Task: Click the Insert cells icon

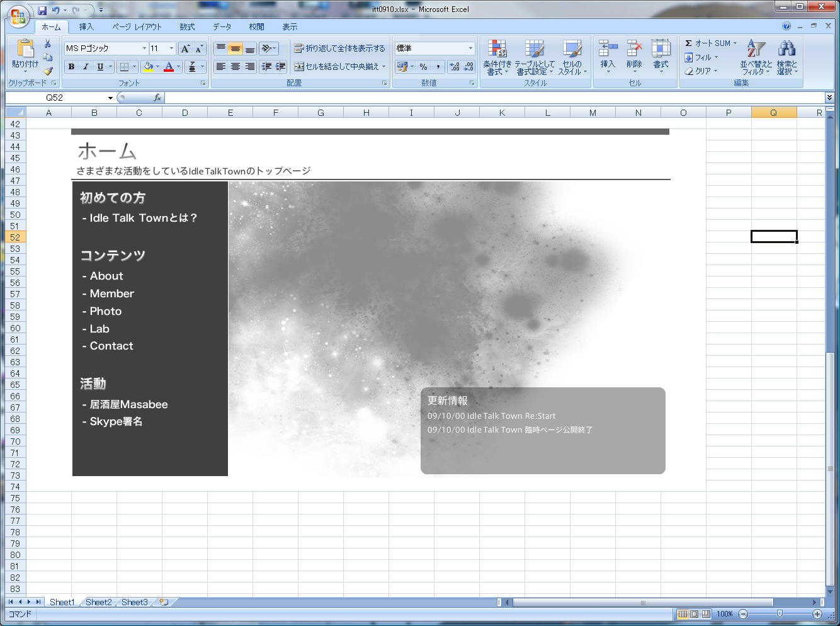Action: coord(608,49)
